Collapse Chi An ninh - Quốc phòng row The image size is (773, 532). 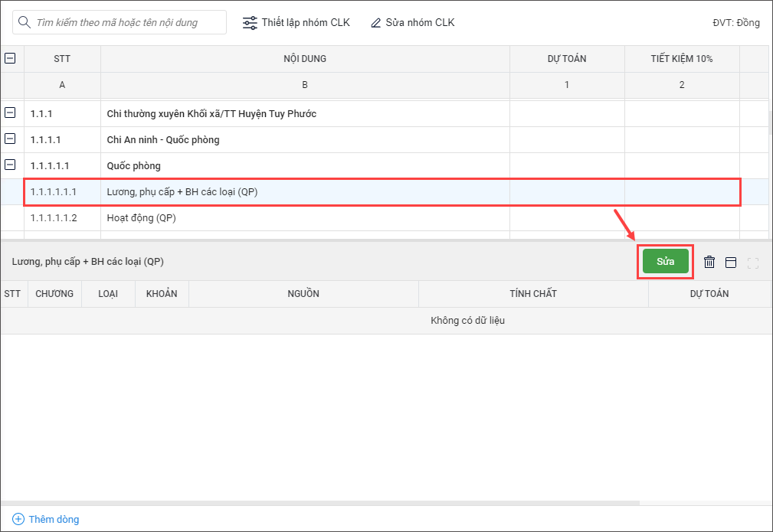tap(11, 139)
